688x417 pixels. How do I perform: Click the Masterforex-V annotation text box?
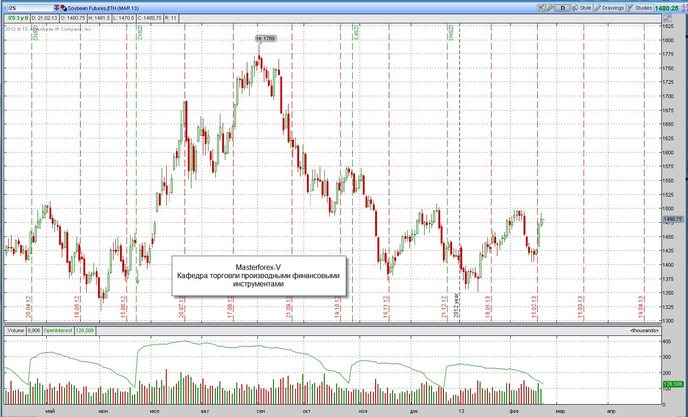[x=259, y=275]
